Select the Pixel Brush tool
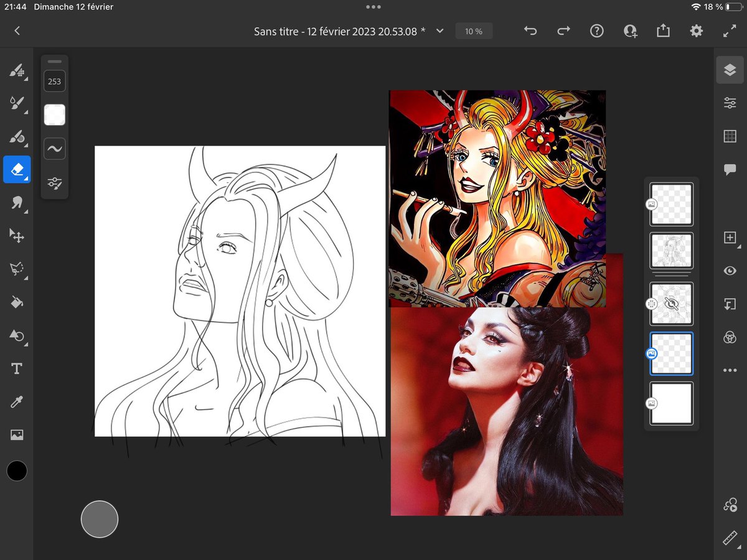 17,70
